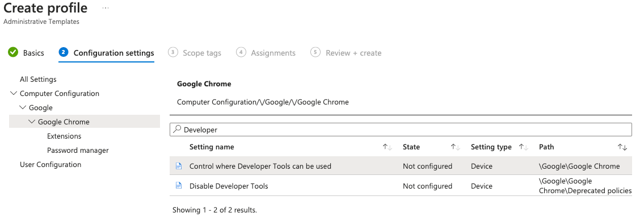This screenshot has height=221, width=644.
Task: Open Password manager in the tree
Action: (x=78, y=150)
